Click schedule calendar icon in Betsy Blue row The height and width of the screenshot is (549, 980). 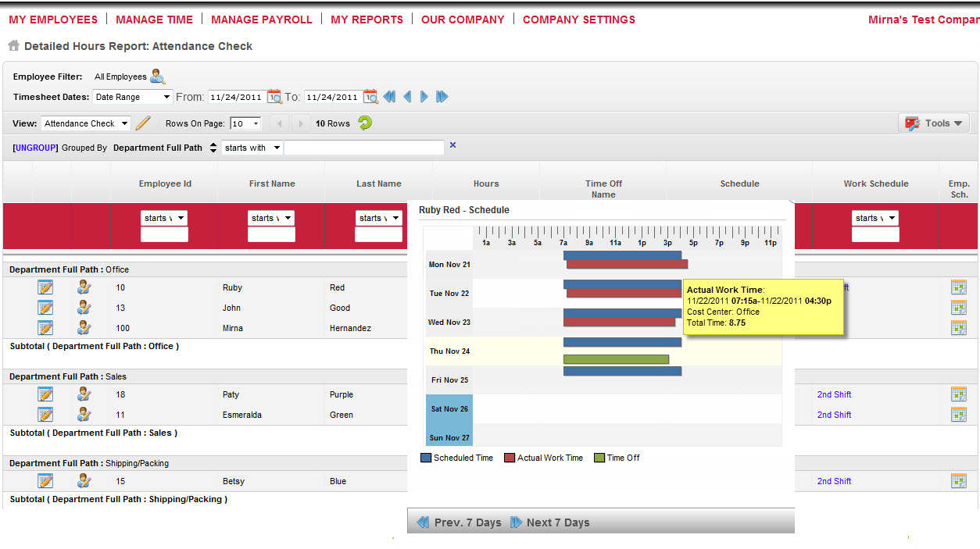click(x=958, y=481)
